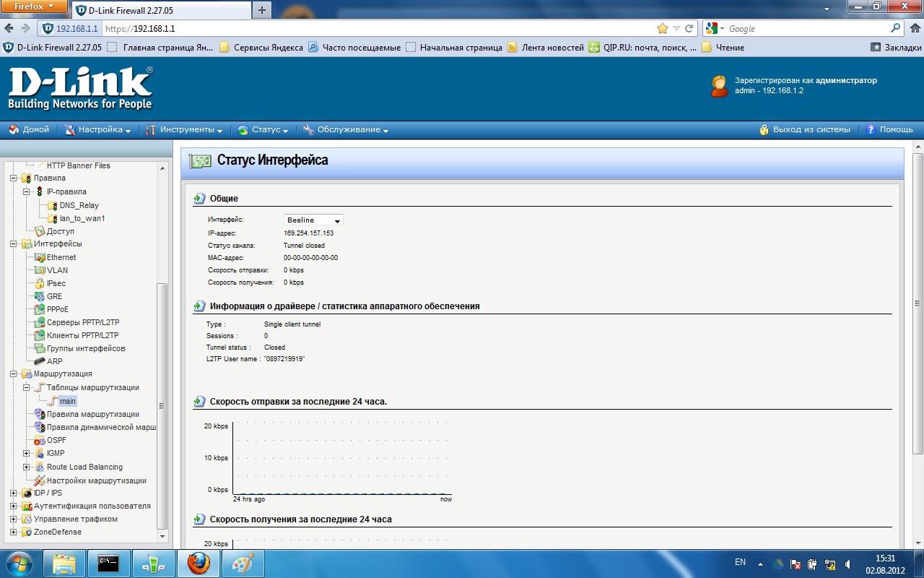Open Помощь help link
This screenshot has width=924, height=578.
click(889, 130)
